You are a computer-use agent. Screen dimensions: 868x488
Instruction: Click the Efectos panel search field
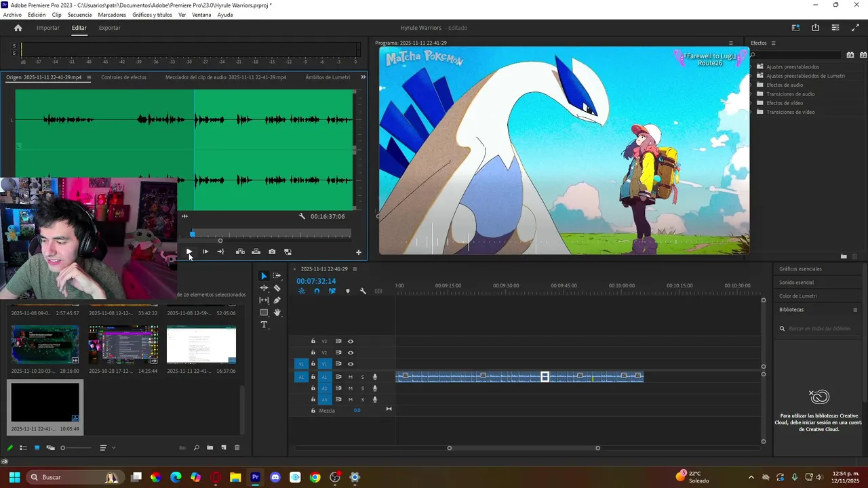click(797, 55)
